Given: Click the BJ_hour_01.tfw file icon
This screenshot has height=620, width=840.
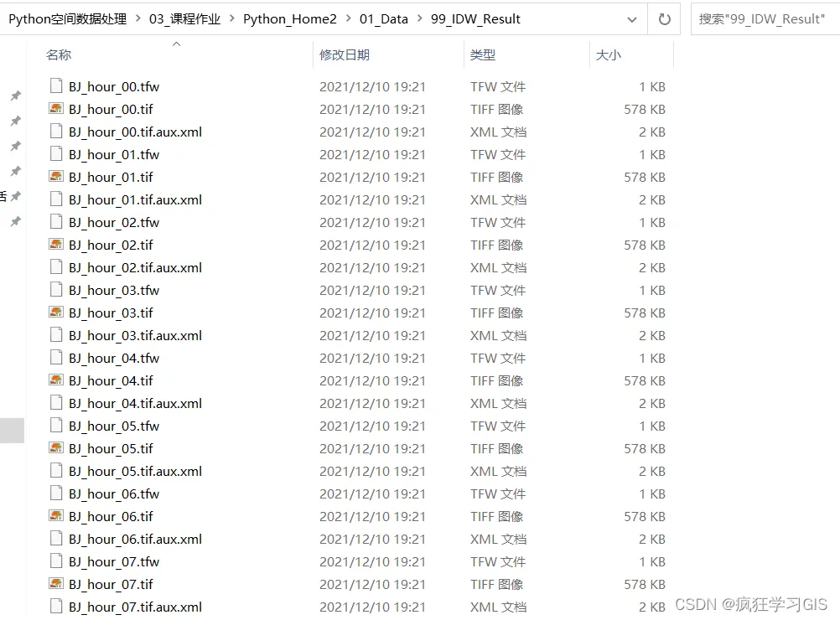Looking at the screenshot, I should tap(56, 154).
